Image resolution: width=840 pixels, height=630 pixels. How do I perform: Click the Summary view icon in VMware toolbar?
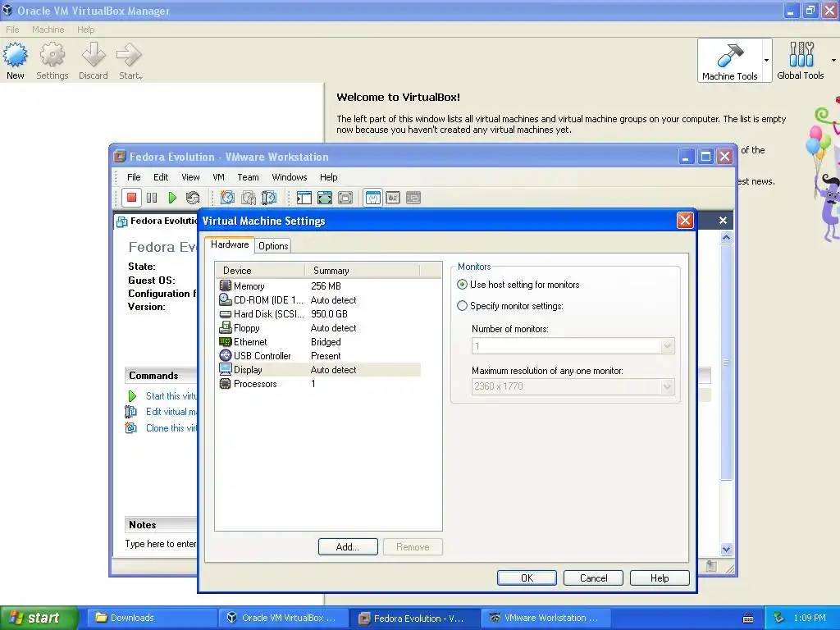click(373, 198)
